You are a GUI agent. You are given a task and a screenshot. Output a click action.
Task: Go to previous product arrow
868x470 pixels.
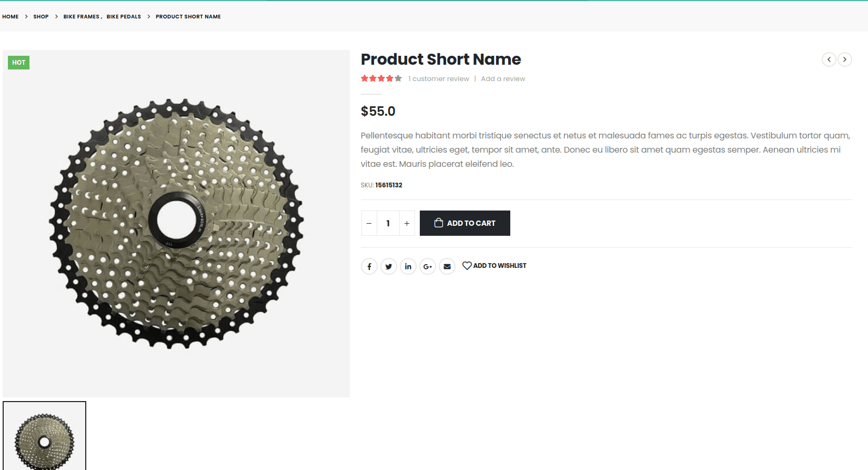(829, 59)
